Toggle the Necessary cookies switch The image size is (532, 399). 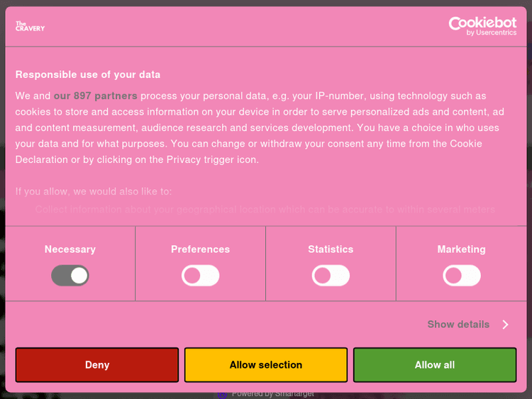coord(70,276)
